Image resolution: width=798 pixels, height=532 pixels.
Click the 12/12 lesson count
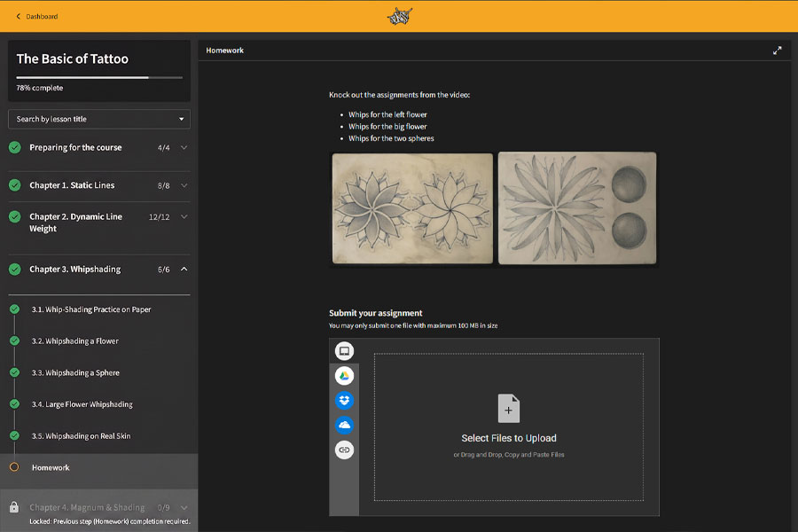pyautogui.click(x=159, y=217)
